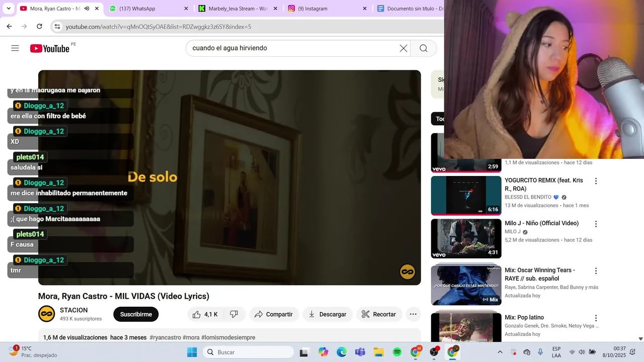644x362 pixels.
Task: Close the Instagram tab
Action: coord(365,9)
